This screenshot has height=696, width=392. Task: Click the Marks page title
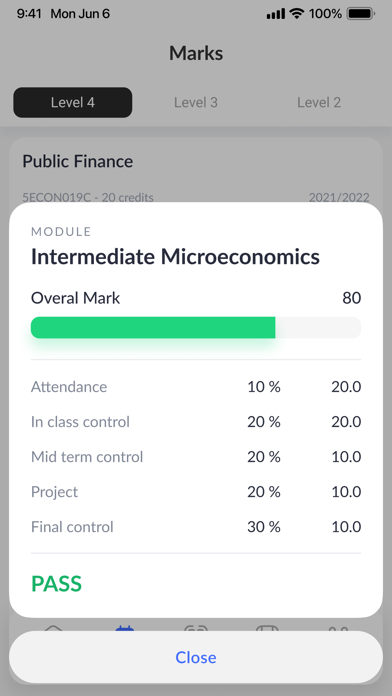196,53
